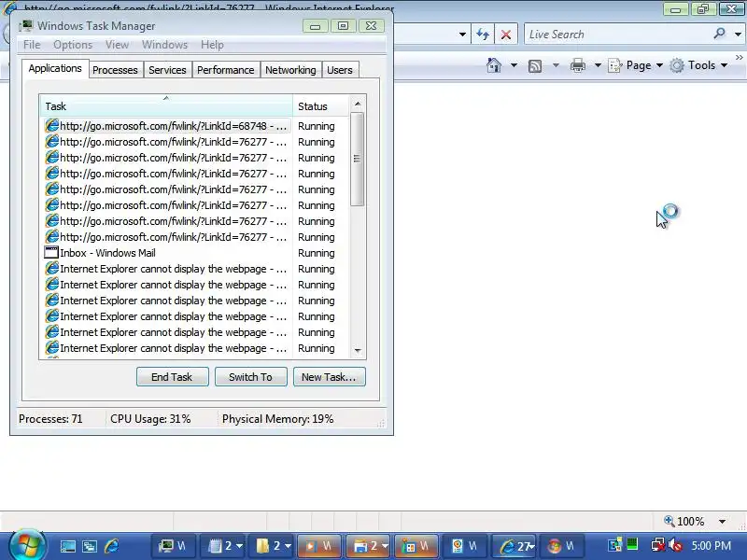Screen dimensions: 747x560
Task: Click the Live Search magnifier icon
Action: tap(719, 34)
